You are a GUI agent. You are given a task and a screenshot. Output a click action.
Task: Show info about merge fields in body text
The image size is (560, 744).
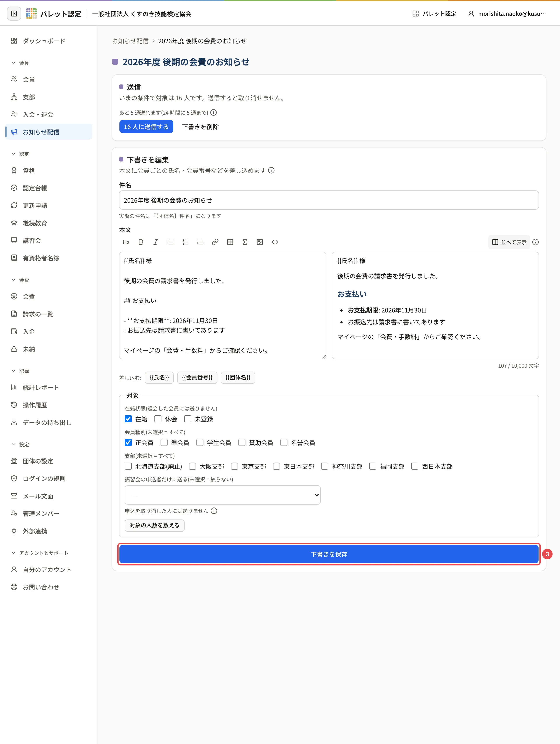[x=271, y=170]
